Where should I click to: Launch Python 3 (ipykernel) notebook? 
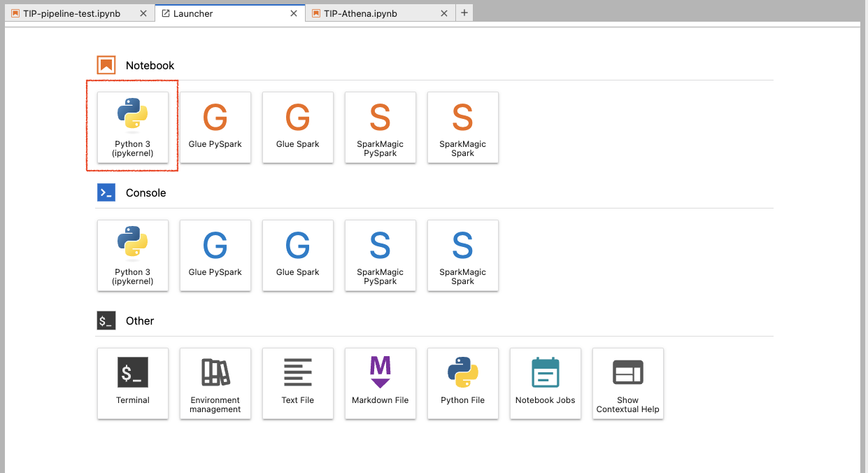click(x=133, y=127)
